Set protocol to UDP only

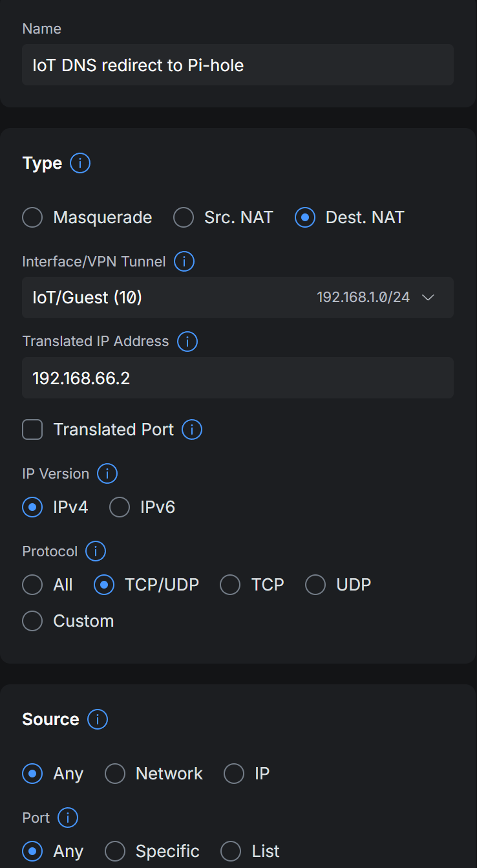tap(315, 585)
